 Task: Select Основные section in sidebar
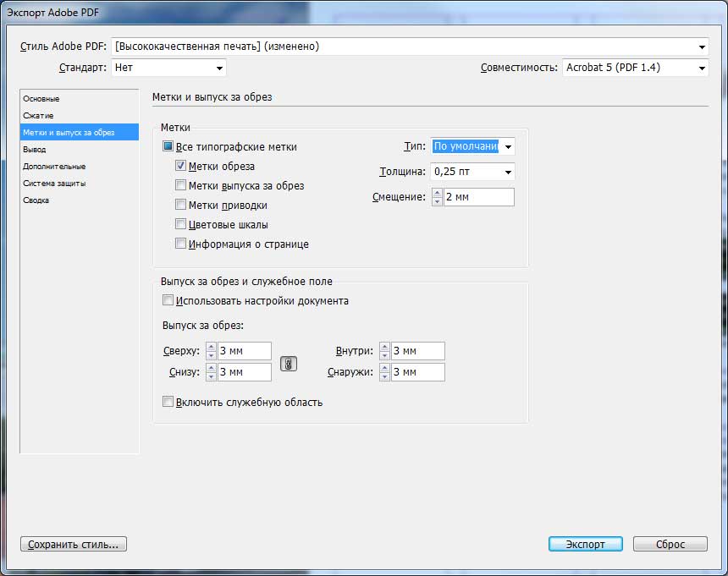(x=80, y=99)
